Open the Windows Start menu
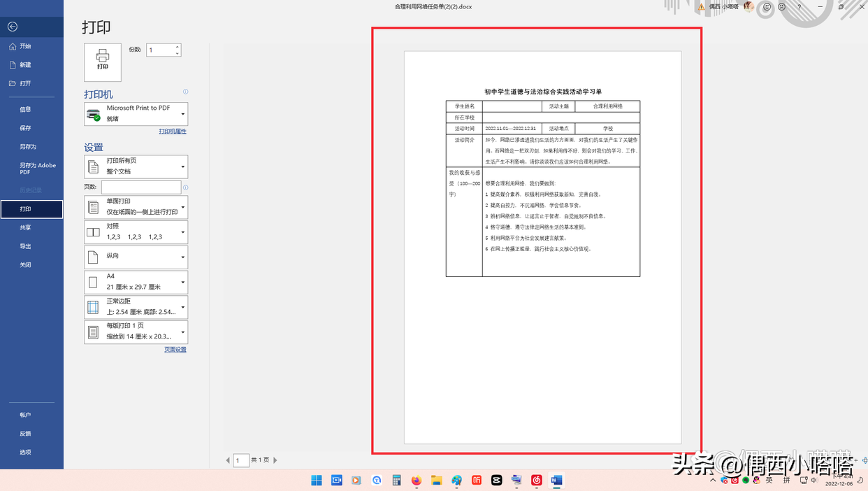 coord(317,481)
